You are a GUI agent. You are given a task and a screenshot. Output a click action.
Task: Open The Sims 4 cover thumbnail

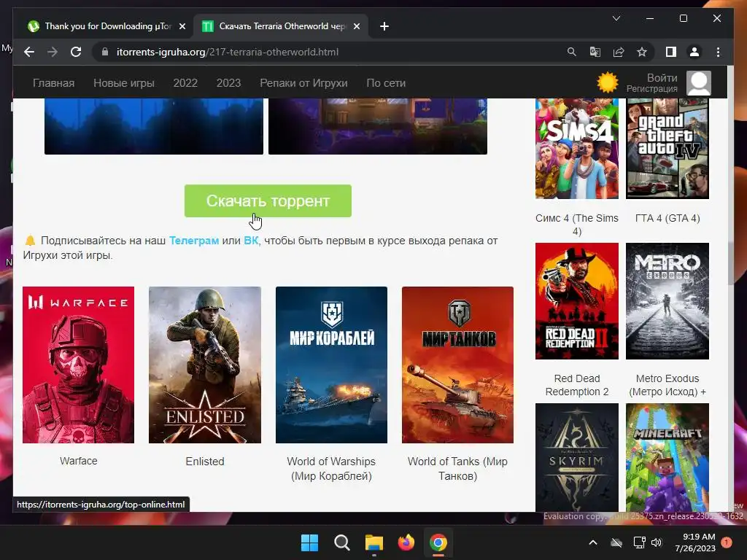(x=577, y=149)
